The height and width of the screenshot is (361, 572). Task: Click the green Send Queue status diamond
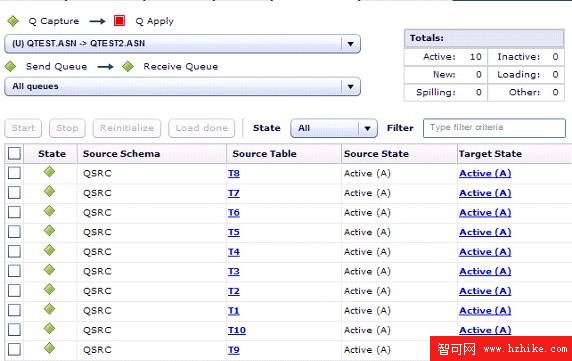pos(10,66)
